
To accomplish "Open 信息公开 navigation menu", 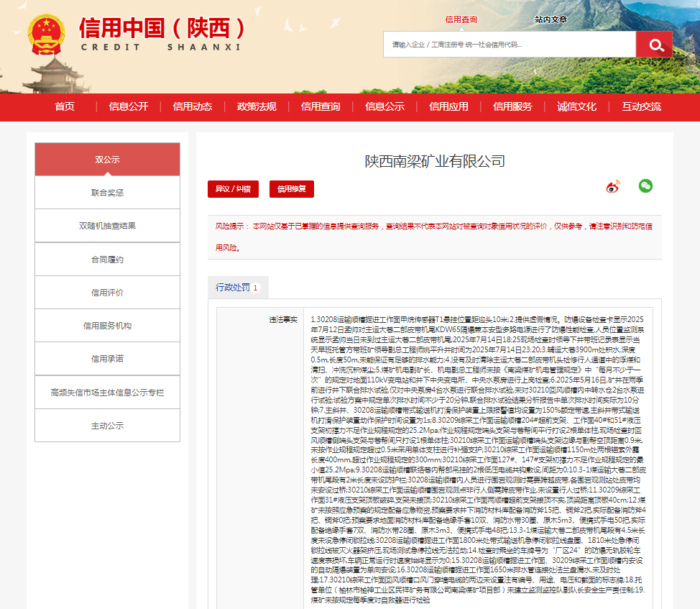I will coord(129,106).
